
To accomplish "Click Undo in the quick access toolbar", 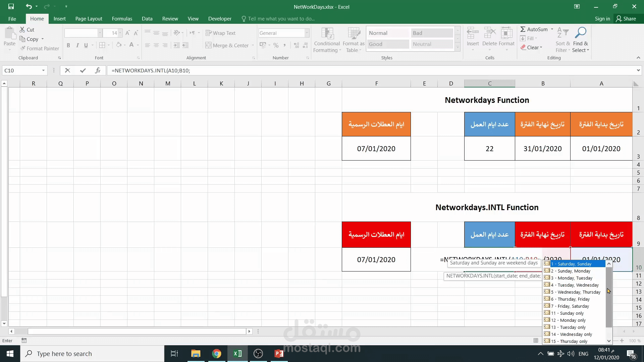I will point(29,6).
